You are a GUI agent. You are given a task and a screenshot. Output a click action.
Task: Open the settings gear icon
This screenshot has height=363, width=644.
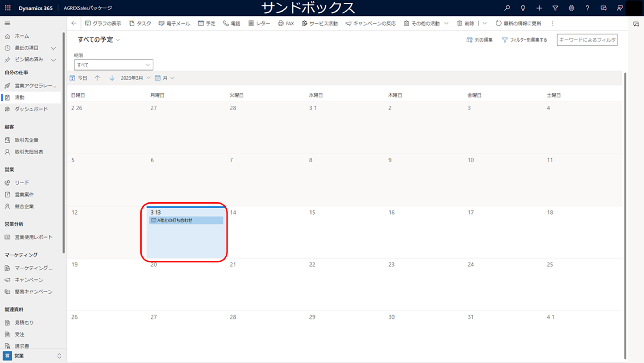[571, 8]
